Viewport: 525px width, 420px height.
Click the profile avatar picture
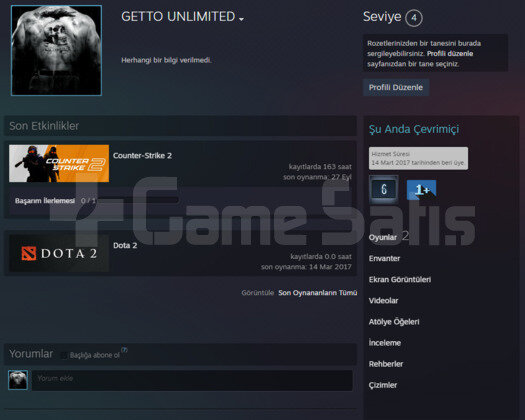(x=56, y=51)
